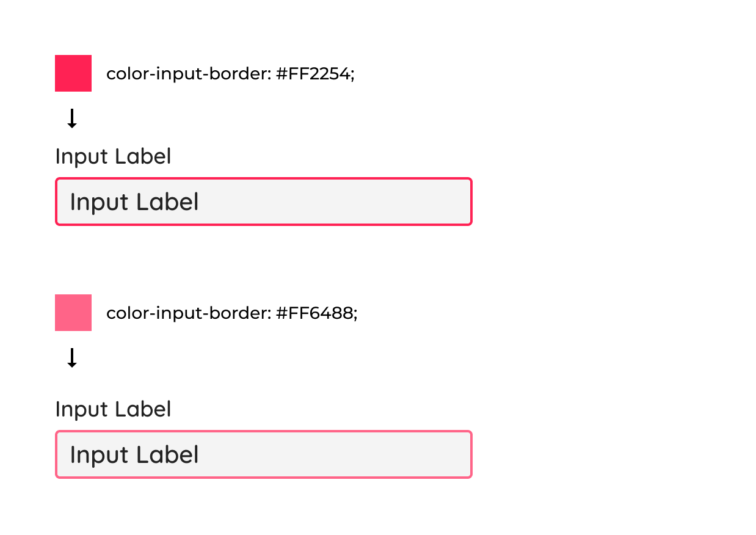Click "color-input-border" property name beside red swatch
756x535 pixels.
(187, 74)
